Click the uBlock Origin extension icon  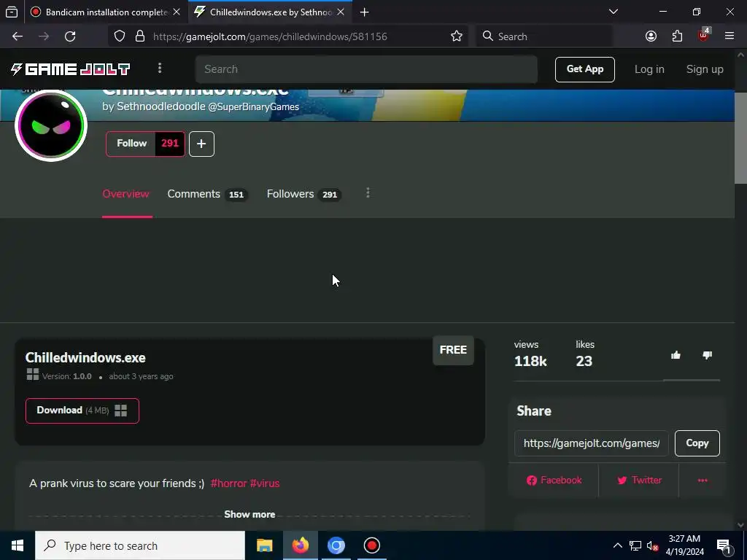pyautogui.click(x=704, y=35)
